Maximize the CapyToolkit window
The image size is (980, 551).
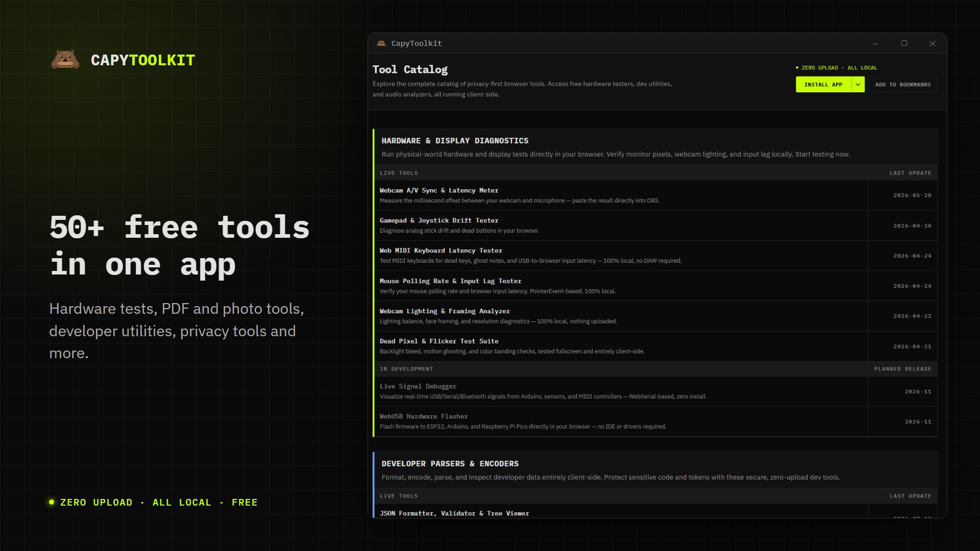click(x=904, y=43)
